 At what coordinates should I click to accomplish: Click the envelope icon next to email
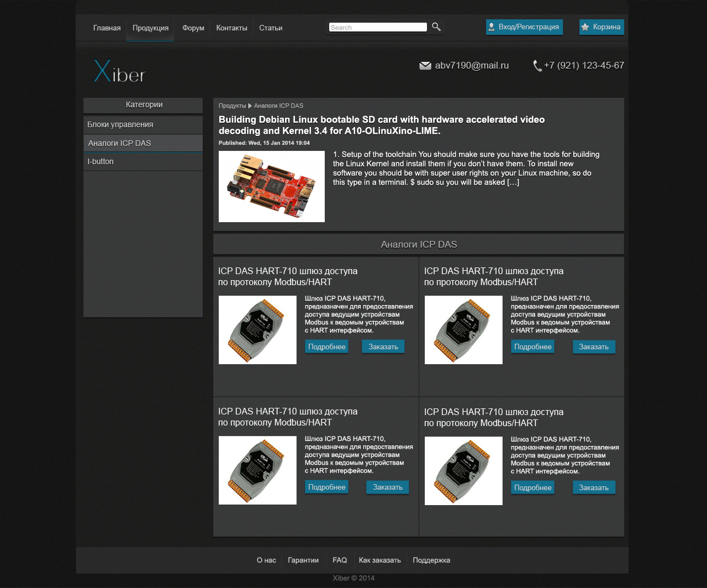pyautogui.click(x=425, y=66)
